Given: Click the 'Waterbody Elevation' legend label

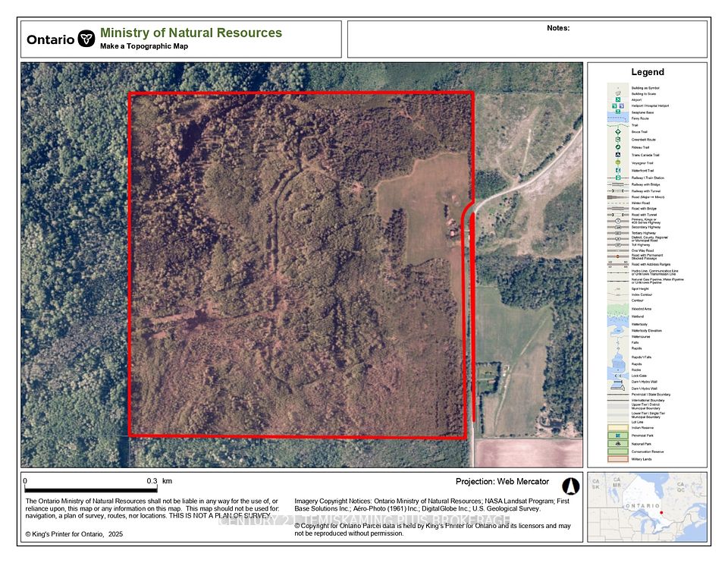Looking at the screenshot, I should coord(646,331).
